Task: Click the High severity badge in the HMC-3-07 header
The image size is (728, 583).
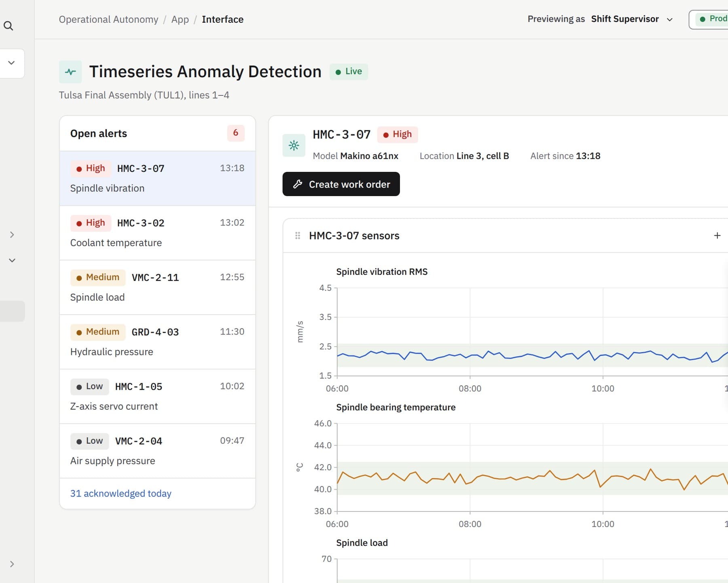Action: click(x=398, y=134)
